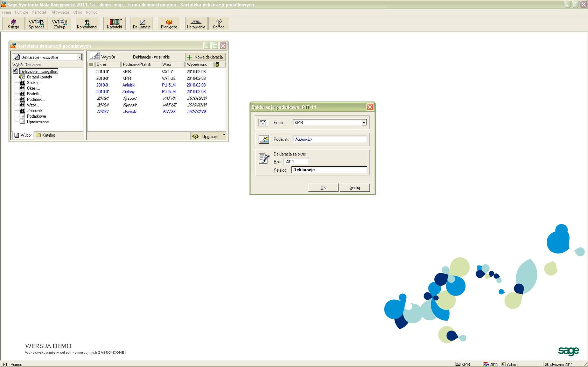Expand the Deklaracje - wszystkie dropdown
Viewport: 588px width, 367px height.
79,57
